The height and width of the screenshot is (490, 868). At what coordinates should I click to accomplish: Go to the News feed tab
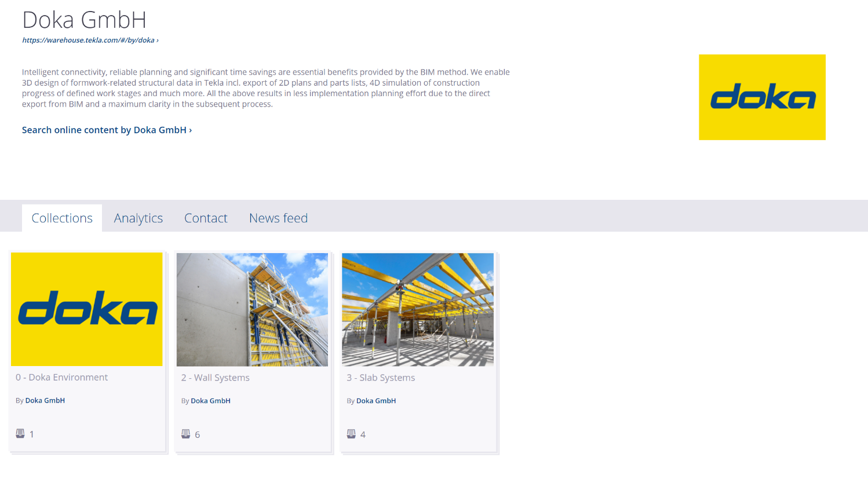[x=278, y=218]
